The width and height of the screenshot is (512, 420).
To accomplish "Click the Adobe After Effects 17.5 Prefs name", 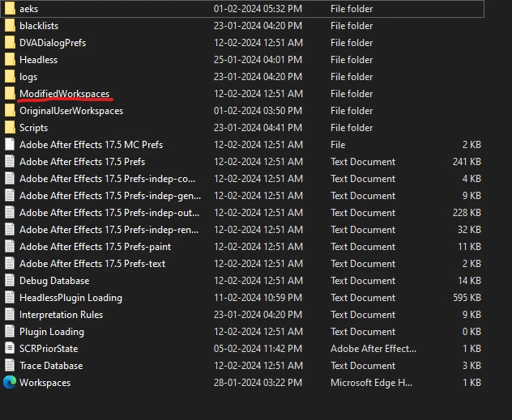I will 83,161.
